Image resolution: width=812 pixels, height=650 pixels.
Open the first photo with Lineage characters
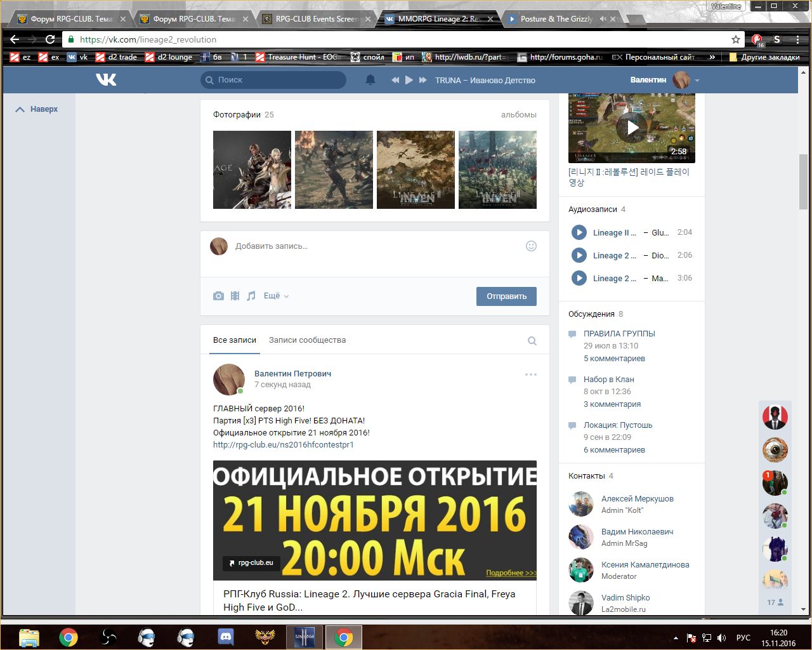[x=252, y=169]
